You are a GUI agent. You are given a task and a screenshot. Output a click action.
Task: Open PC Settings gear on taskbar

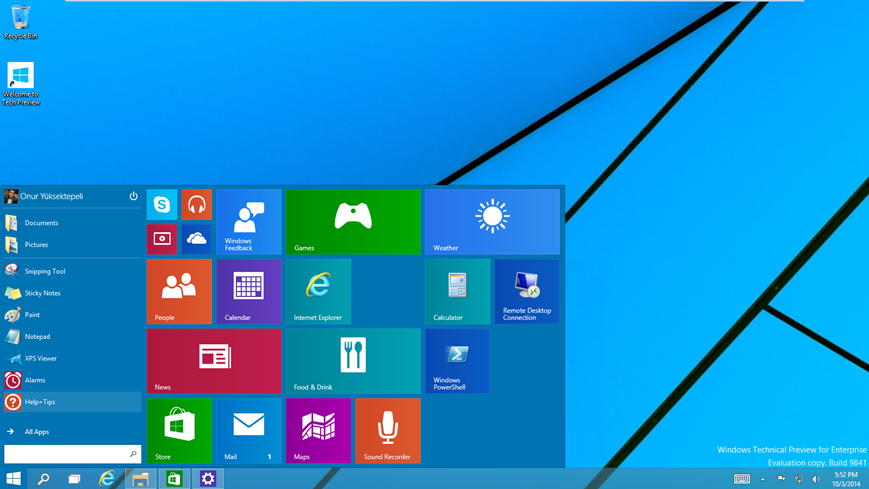point(208,478)
